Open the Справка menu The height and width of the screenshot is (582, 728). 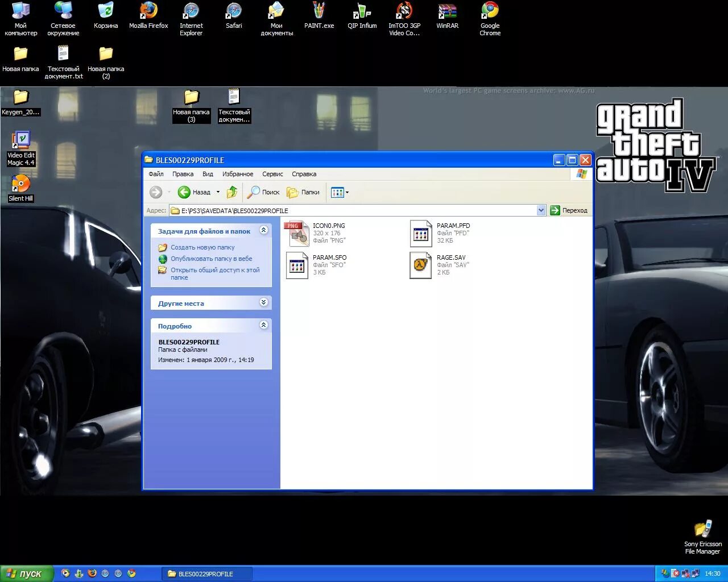click(x=304, y=174)
